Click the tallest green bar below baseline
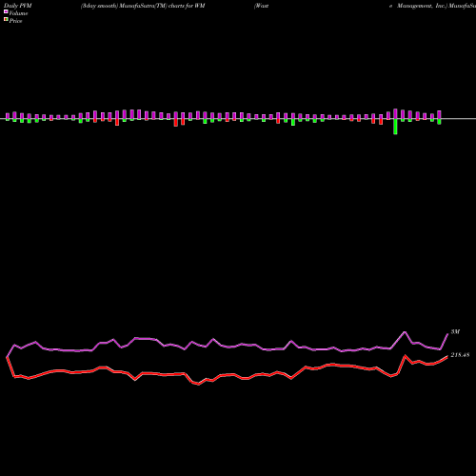This screenshot has height=476, width=476. [x=395, y=127]
